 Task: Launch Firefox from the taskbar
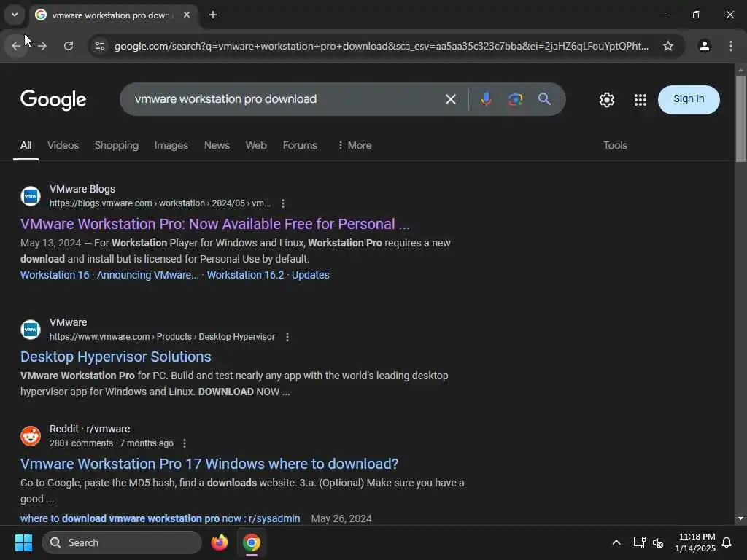(x=219, y=542)
